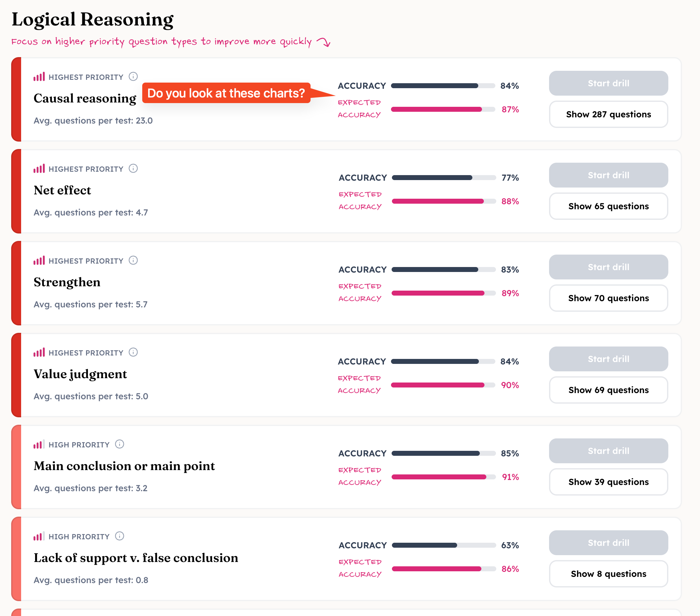Click info icon beside Main conclusion priority
This screenshot has height=616, width=700.
click(x=120, y=444)
